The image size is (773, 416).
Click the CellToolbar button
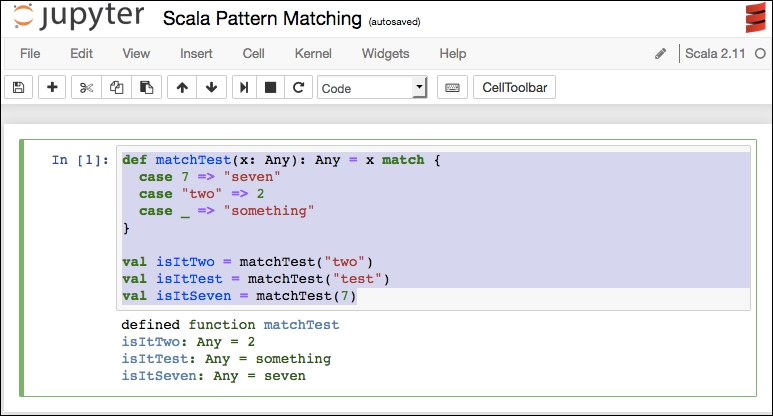click(x=514, y=87)
